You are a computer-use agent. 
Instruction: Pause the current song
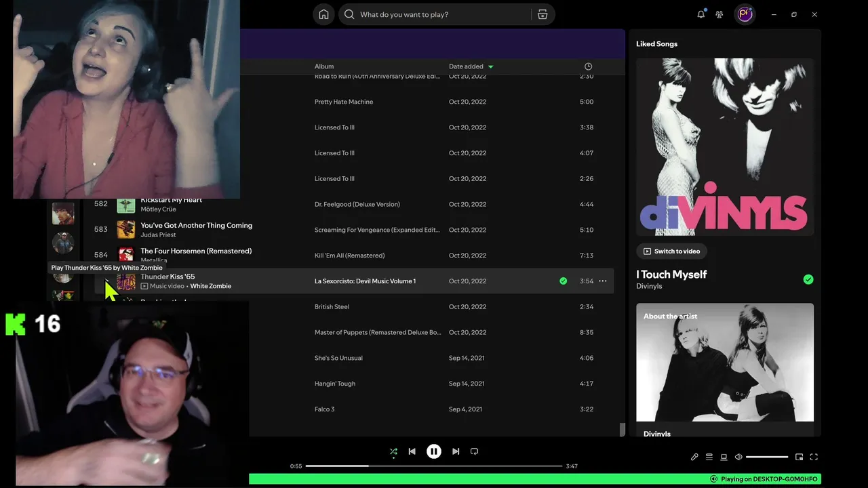coord(434,451)
